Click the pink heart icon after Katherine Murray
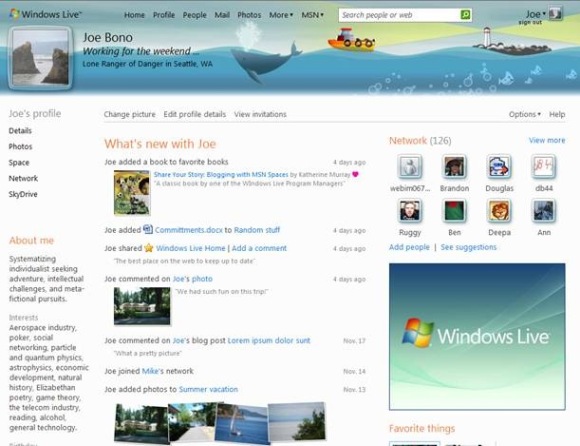This screenshot has height=446, width=580. coord(355,174)
